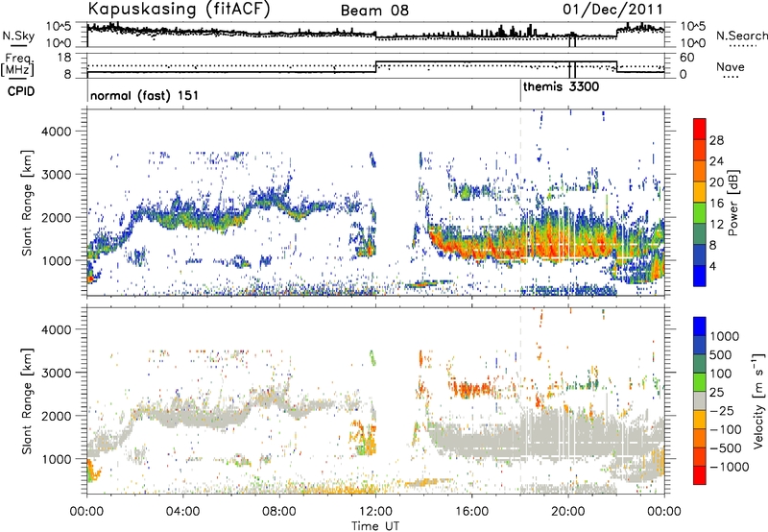Click the CPID change marker line beside themis 3300
The width and height of the screenshot is (768, 532).
coord(520,90)
